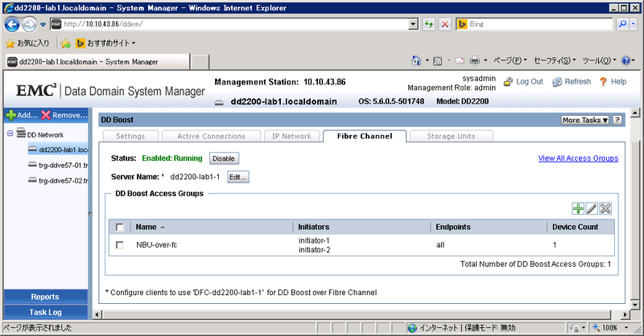Click the Remove system red X button
This screenshot has width=644, height=336.
tap(64, 115)
